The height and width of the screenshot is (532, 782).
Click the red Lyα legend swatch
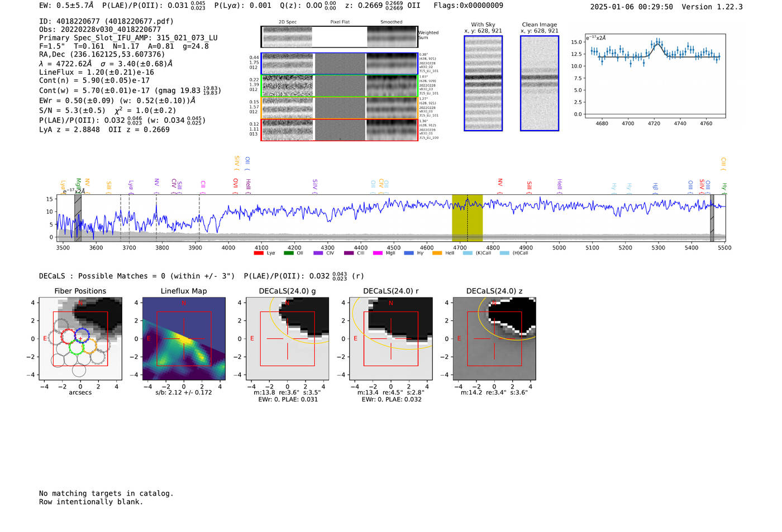259,253
